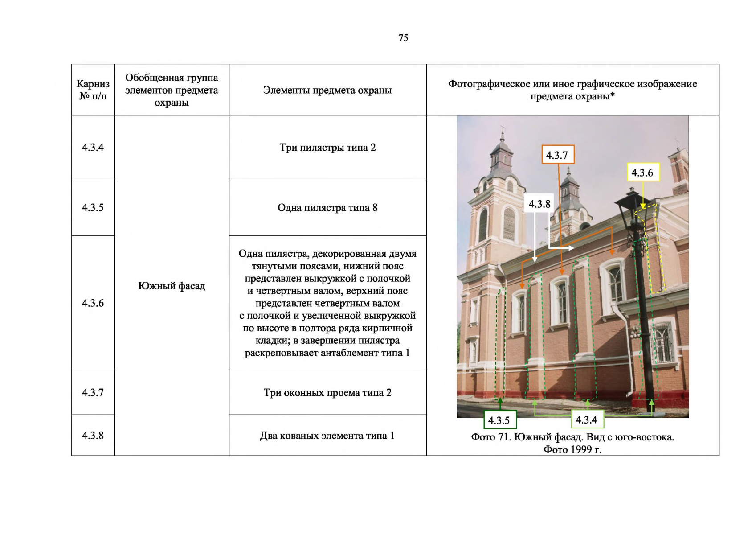The height and width of the screenshot is (535, 756).
Task: Click the tall bell tower cross in photo
Action: pos(503,131)
